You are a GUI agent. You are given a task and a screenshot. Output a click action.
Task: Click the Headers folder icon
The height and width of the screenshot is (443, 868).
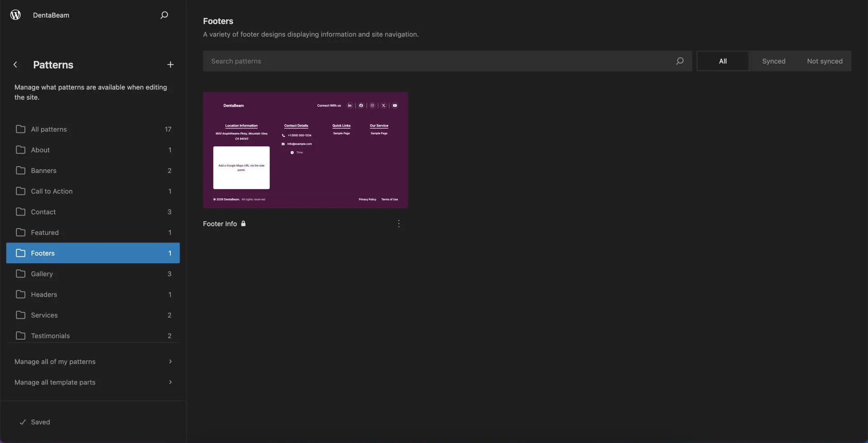pyautogui.click(x=20, y=294)
